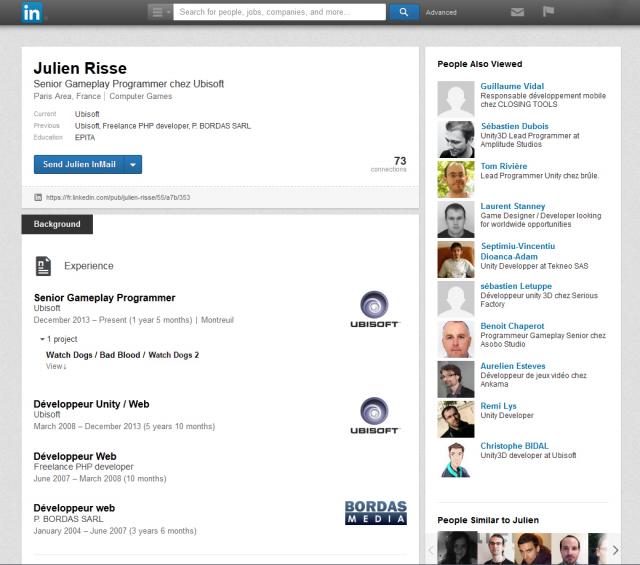
Task: Focus the people and jobs search field
Action: point(279,12)
